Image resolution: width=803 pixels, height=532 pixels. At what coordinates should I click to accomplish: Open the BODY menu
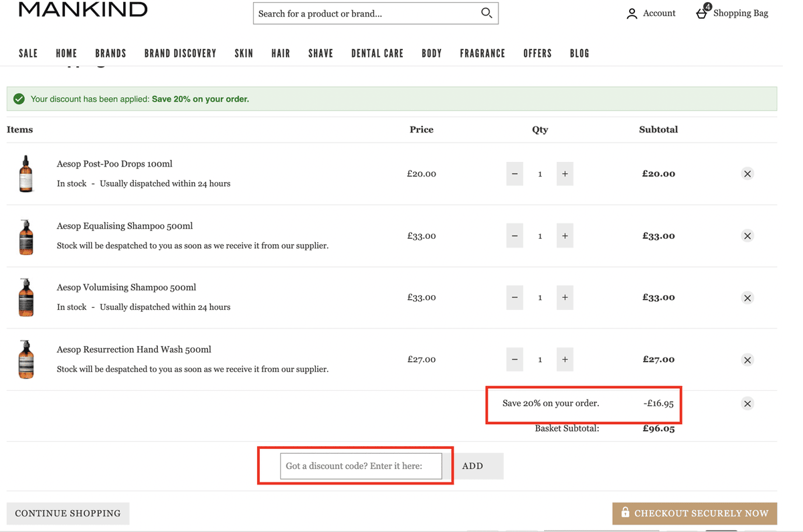click(432, 54)
